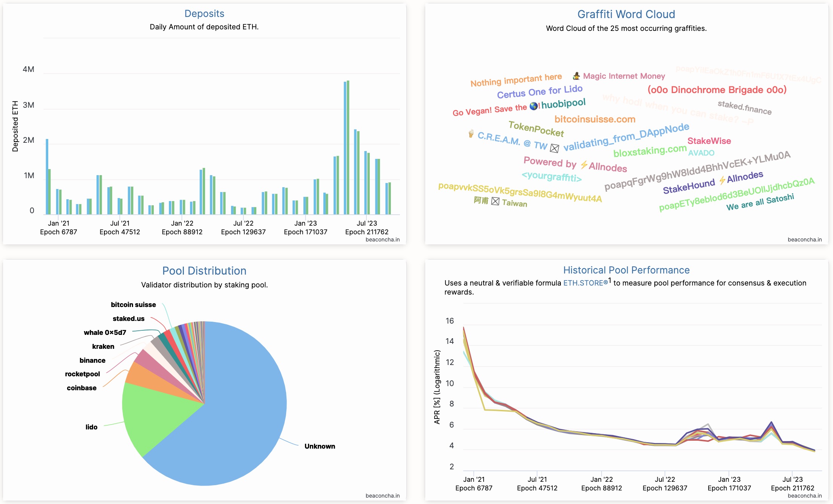Click the lightning icon before Allnodes in StakeHound

coord(722,180)
